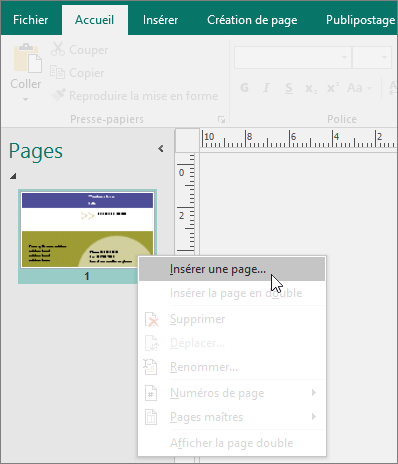The height and width of the screenshot is (464, 398).
Task: Click the Copier icon
Action: pos(57,72)
